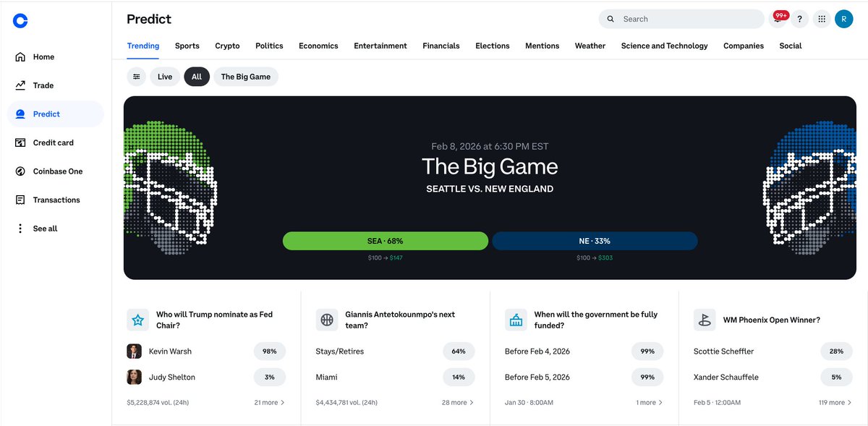This screenshot has width=868, height=426.
Task: Click the golf icon for WM Phoenix Open
Action: [705, 320]
